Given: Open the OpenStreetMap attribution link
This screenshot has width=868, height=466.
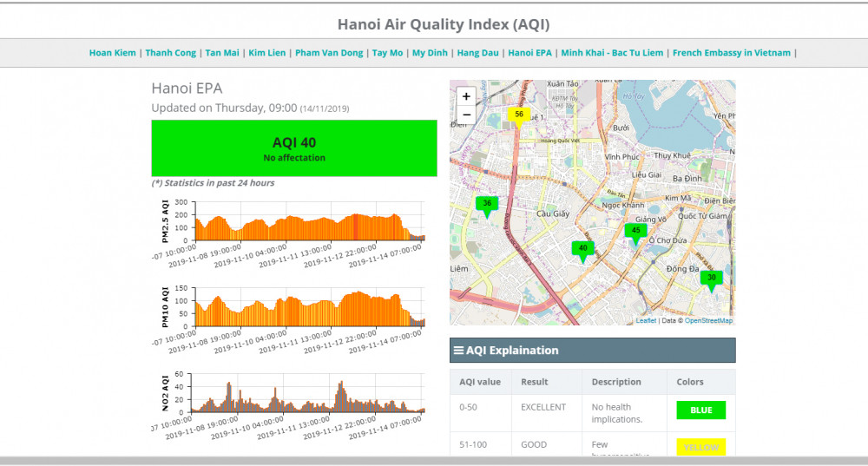Looking at the screenshot, I should coord(708,321).
